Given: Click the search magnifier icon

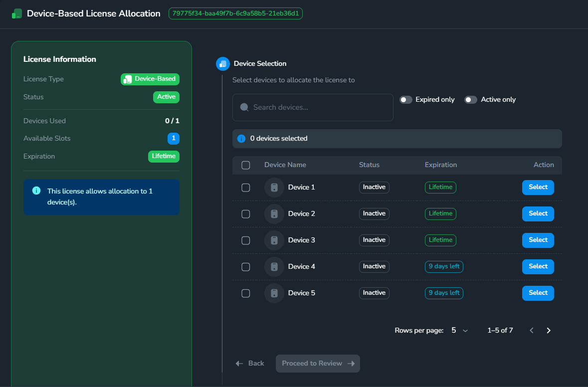Looking at the screenshot, I should point(244,107).
